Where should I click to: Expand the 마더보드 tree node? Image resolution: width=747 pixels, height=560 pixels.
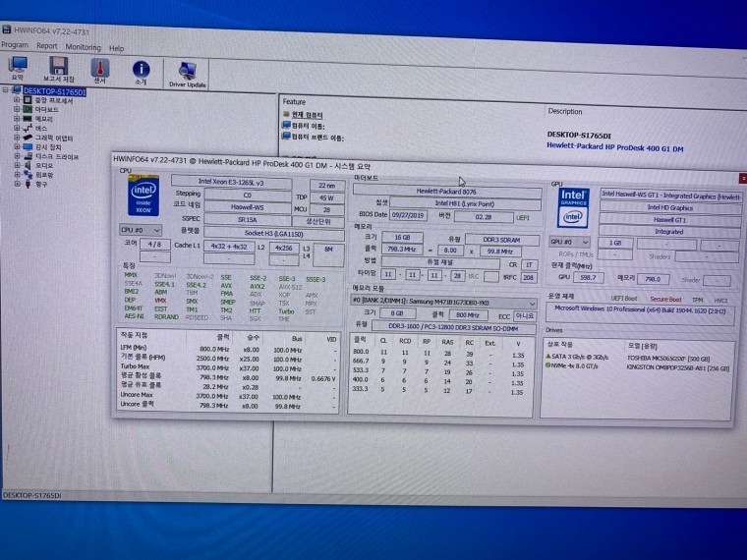pyautogui.click(x=17, y=109)
